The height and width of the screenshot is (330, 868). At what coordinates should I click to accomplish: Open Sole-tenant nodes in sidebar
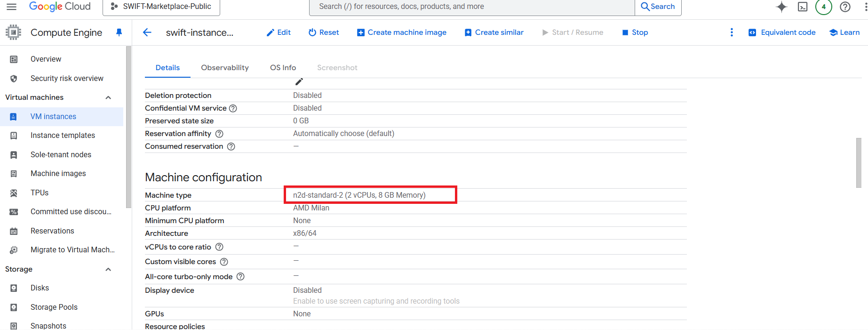coord(62,155)
